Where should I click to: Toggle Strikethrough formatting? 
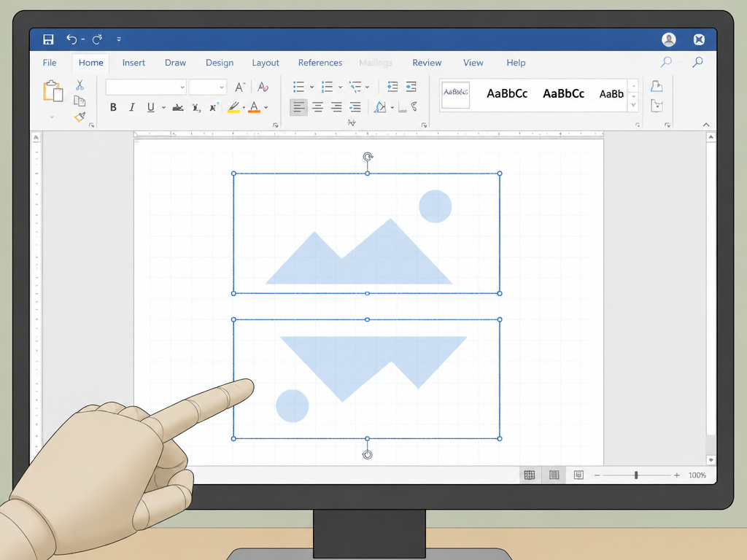pos(178,108)
